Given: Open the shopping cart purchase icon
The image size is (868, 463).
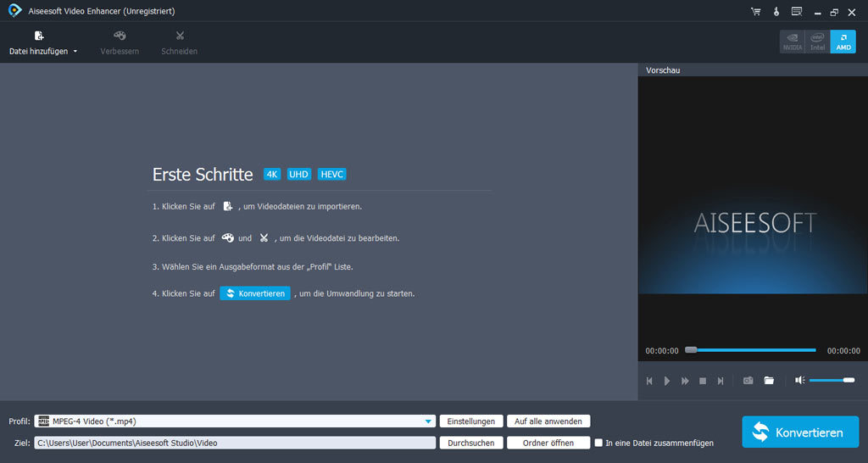Looking at the screenshot, I should 755,12.
